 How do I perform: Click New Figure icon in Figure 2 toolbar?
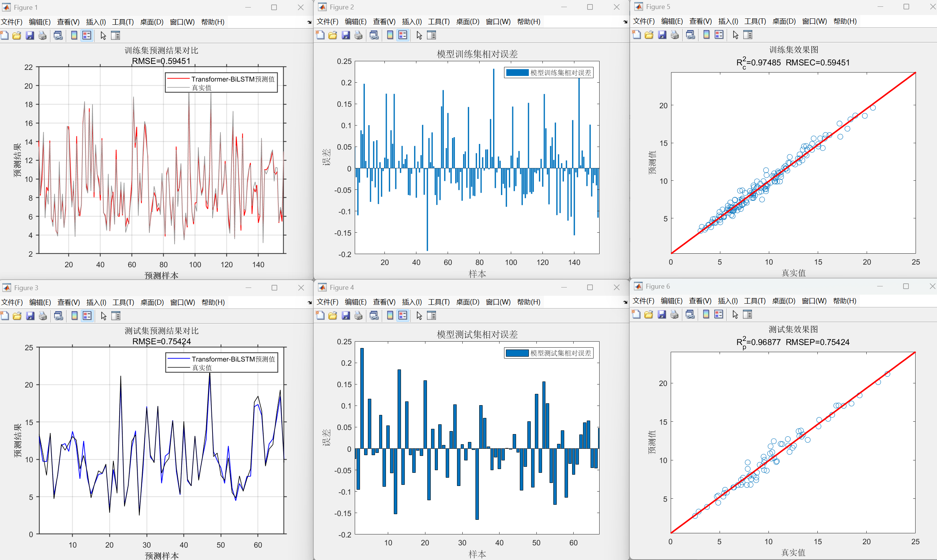(x=320, y=35)
